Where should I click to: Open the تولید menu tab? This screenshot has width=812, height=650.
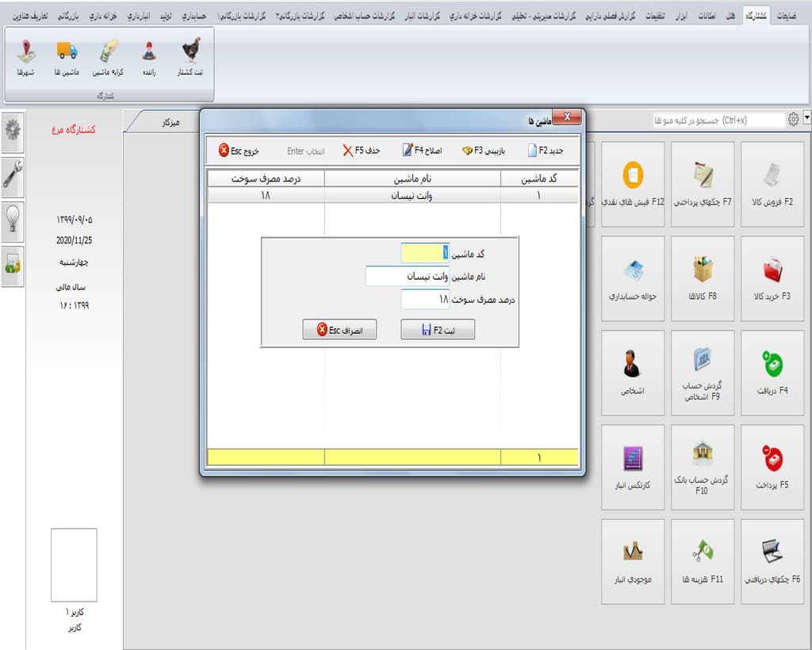coord(166,16)
